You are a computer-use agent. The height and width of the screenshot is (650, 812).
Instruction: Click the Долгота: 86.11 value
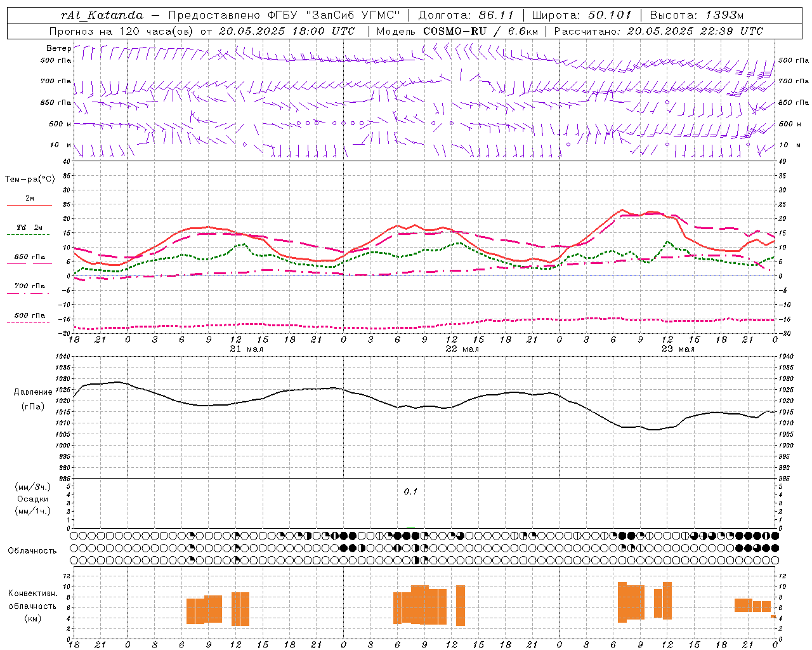[466, 15]
